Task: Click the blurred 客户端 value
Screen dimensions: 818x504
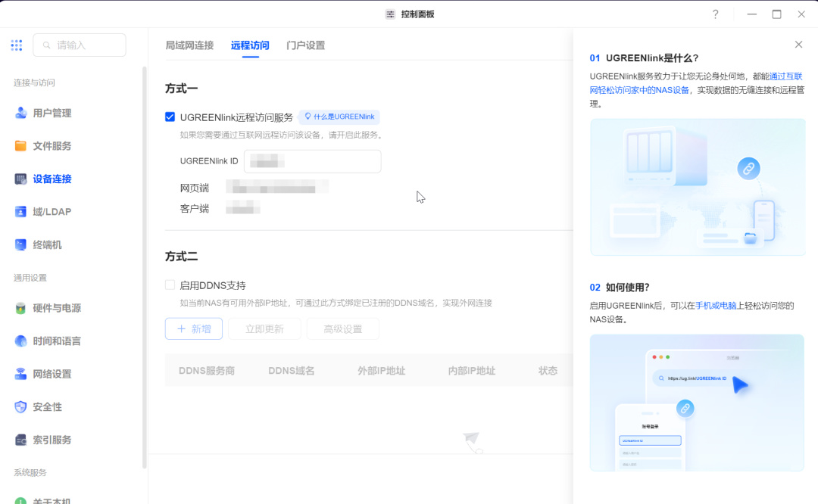Action: (243, 208)
